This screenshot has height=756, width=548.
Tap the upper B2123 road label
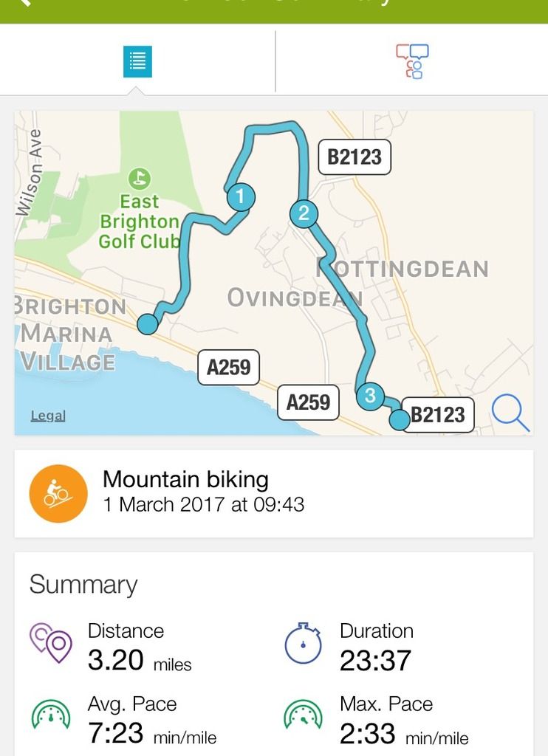(355, 157)
